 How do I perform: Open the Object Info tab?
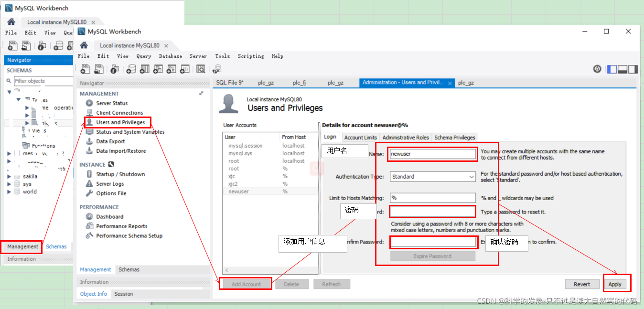pos(94,294)
